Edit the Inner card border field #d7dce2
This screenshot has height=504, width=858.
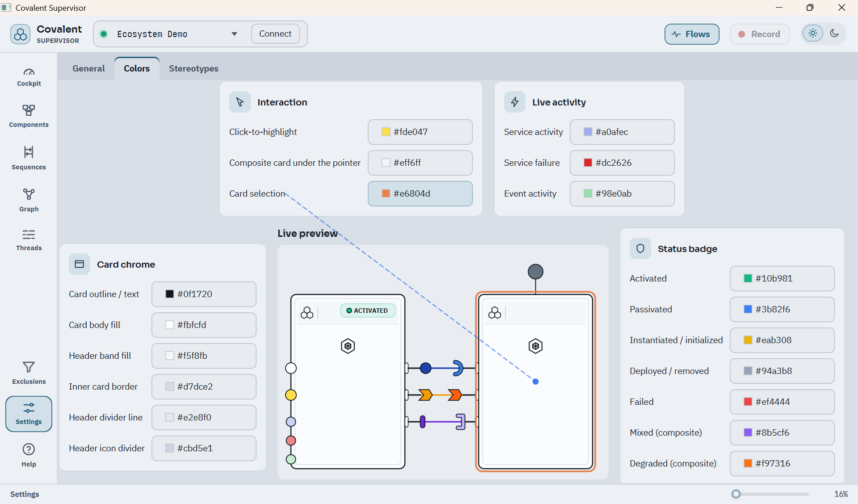pyautogui.click(x=204, y=386)
